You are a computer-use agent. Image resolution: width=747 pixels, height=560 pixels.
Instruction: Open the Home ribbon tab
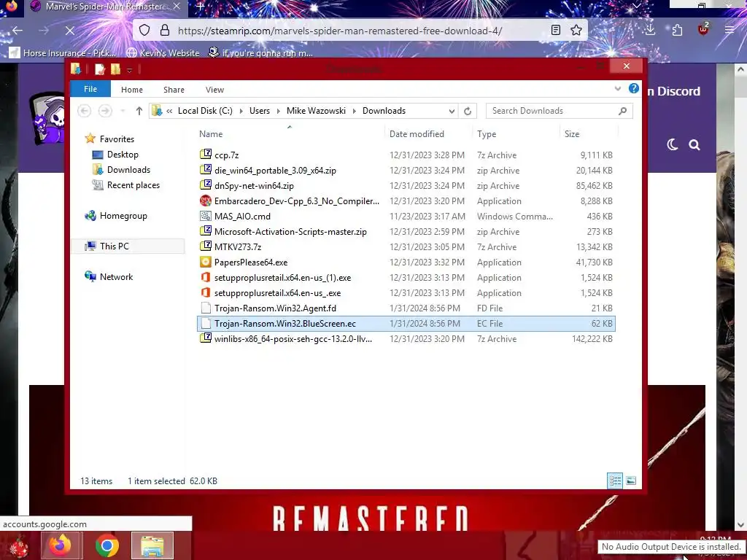click(132, 90)
